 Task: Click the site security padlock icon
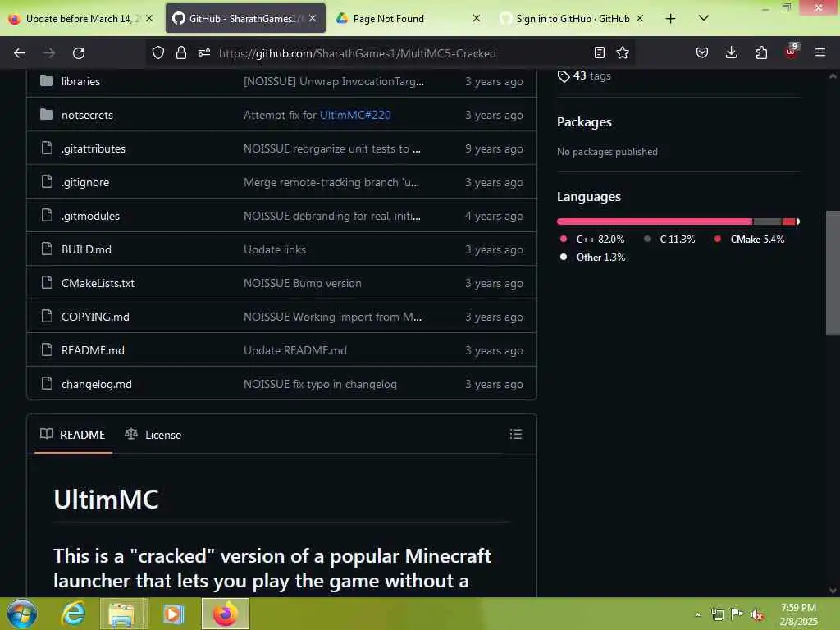pyautogui.click(x=181, y=52)
